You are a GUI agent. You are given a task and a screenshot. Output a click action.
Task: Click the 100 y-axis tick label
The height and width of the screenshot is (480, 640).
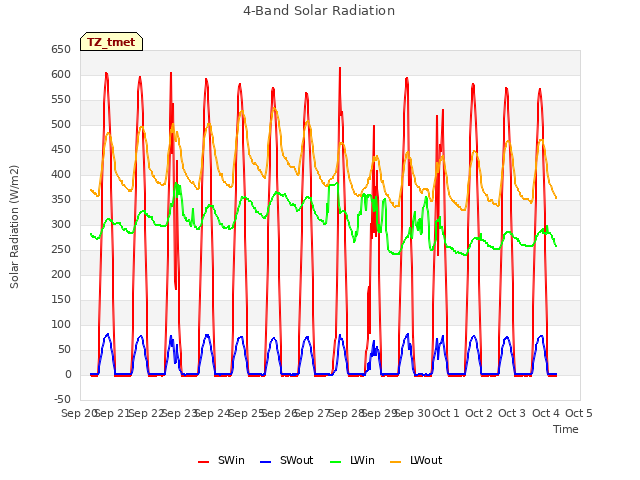point(61,324)
